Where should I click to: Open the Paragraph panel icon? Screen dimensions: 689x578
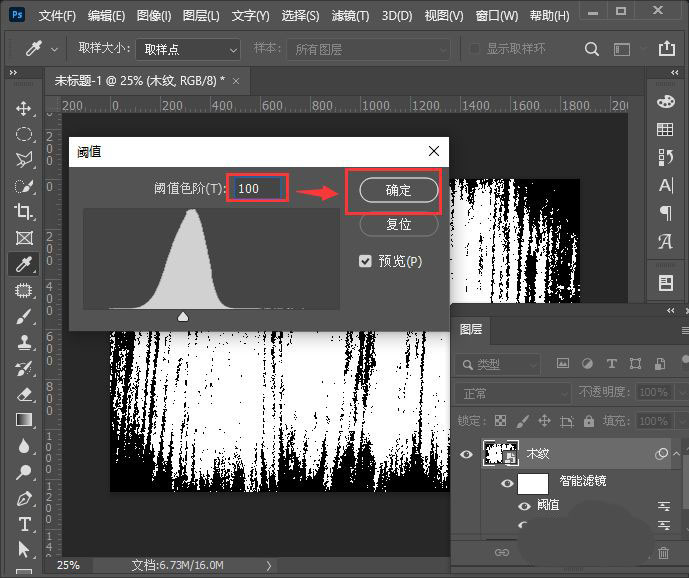coord(666,213)
